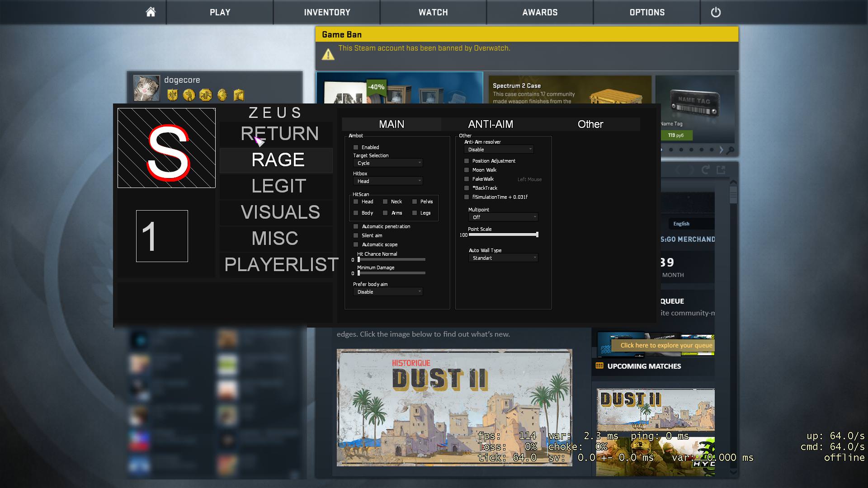Image resolution: width=868 pixels, height=488 pixels.
Task: Open Auto Wall Type dropdown showing Standart
Action: click(x=503, y=258)
